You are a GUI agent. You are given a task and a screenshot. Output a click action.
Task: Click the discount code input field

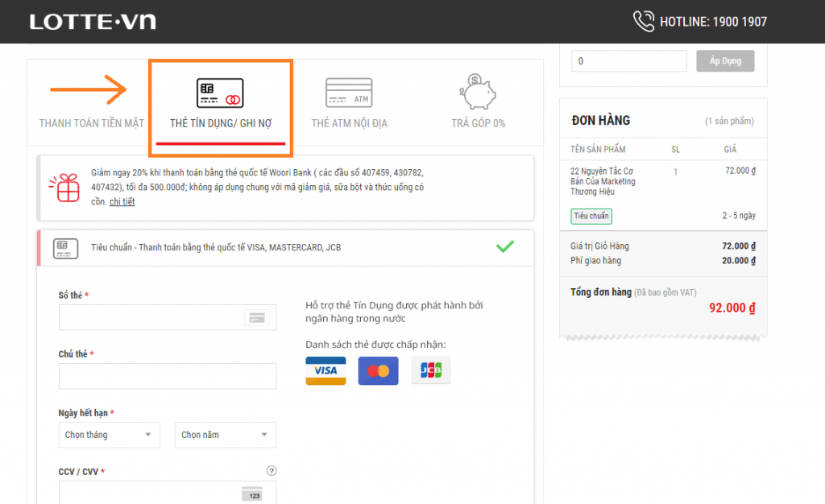628,61
